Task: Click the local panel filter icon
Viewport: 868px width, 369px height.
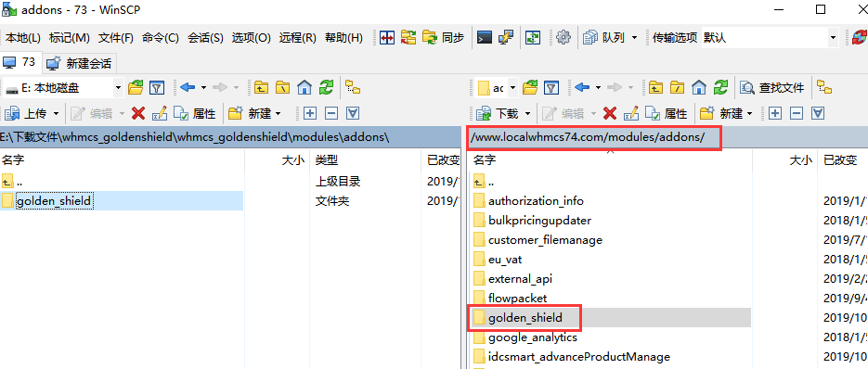Action: tap(157, 87)
